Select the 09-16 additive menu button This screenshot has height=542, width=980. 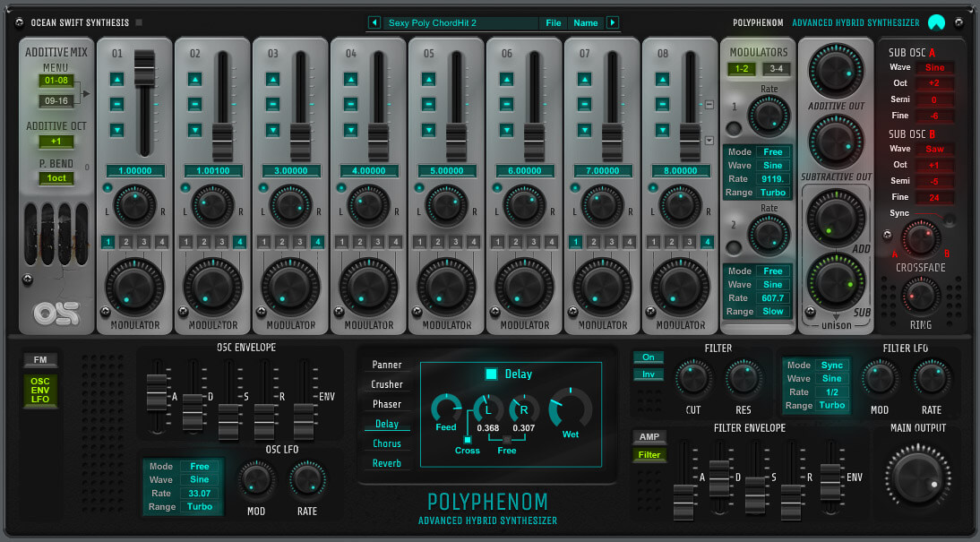coord(56,100)
